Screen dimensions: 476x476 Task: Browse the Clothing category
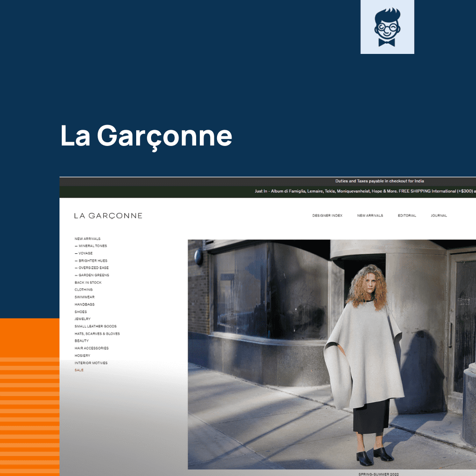click(x=84, y=290)
